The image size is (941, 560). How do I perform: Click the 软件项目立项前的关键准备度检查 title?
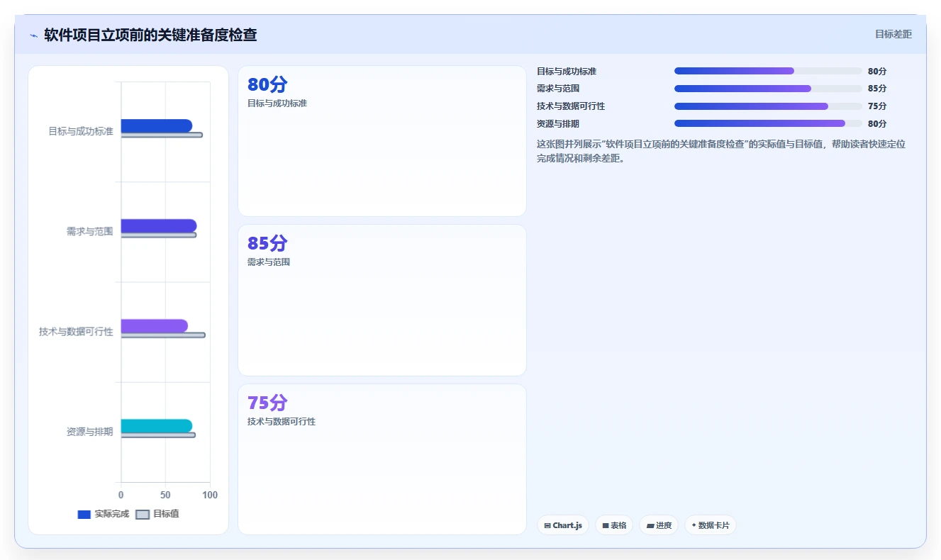[x=150, y=35]
